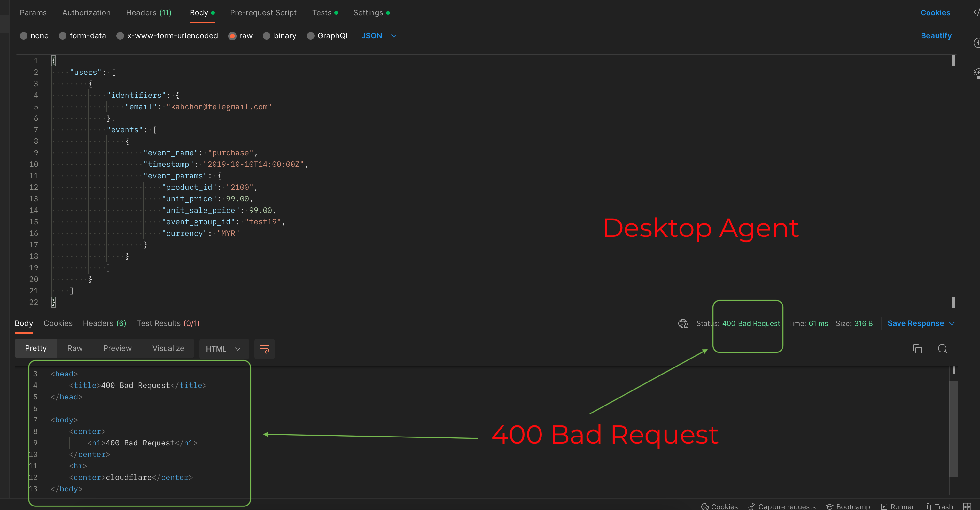Click the Beautify link
The image size is (980, 510).
click(936, 36)
